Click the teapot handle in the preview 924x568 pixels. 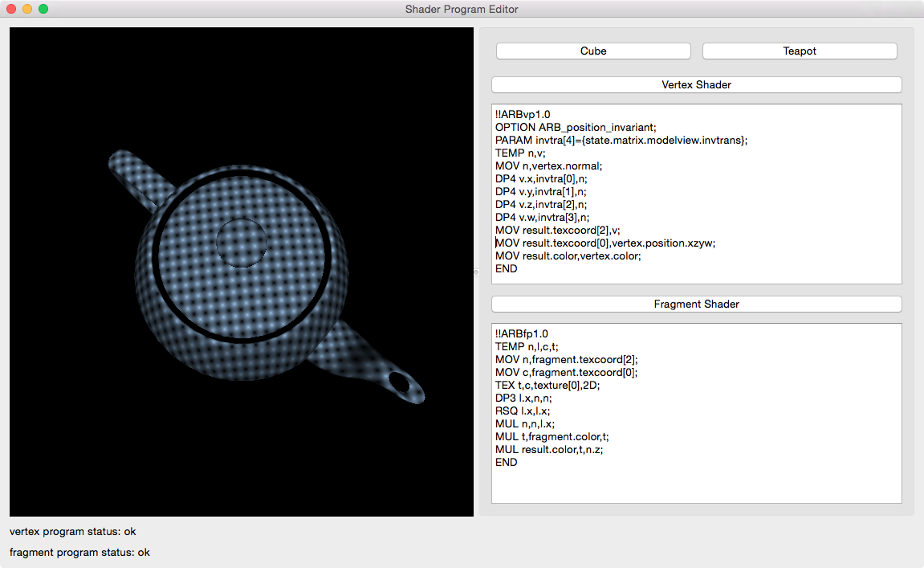click(x=138, y=176)
